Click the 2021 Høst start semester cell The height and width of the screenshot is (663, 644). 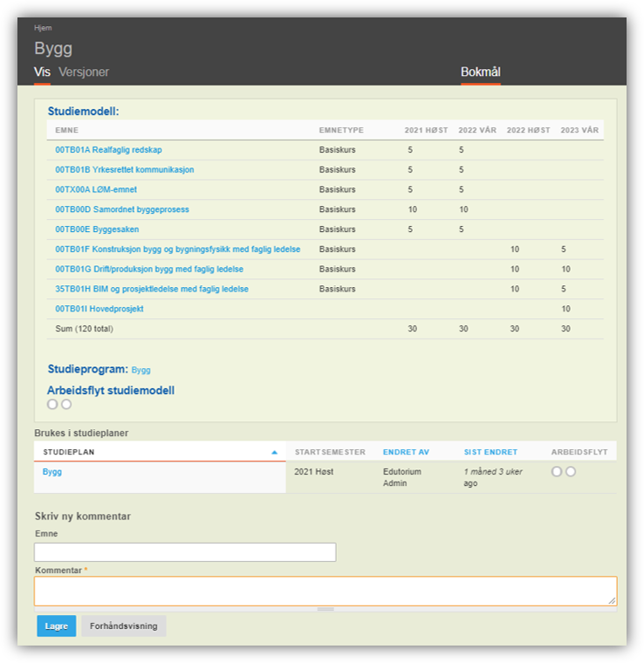[x=314, y=471]
